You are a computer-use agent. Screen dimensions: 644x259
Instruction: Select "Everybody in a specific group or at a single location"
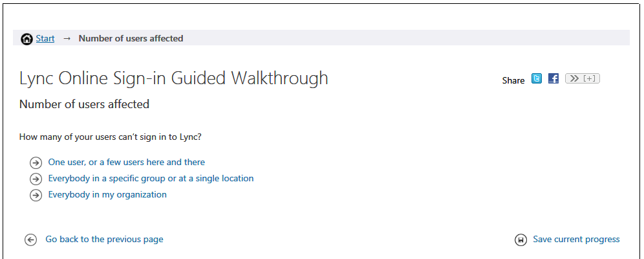click(x=151, y=179)
